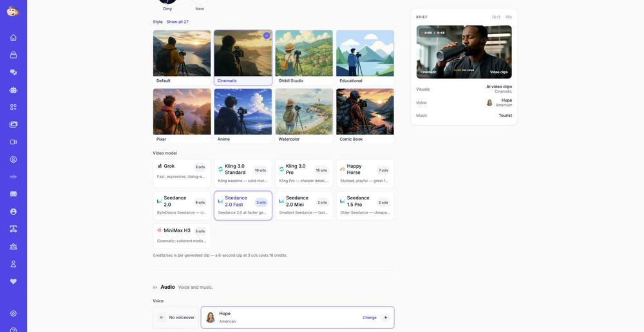Select the Grok video model
Screen dimensions: 644x332
pyautogui.click(x=182, y=173)
